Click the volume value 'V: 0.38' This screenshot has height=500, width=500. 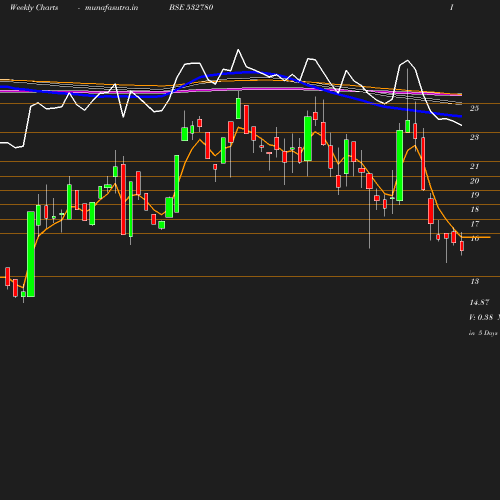click(x=481, y=317)
